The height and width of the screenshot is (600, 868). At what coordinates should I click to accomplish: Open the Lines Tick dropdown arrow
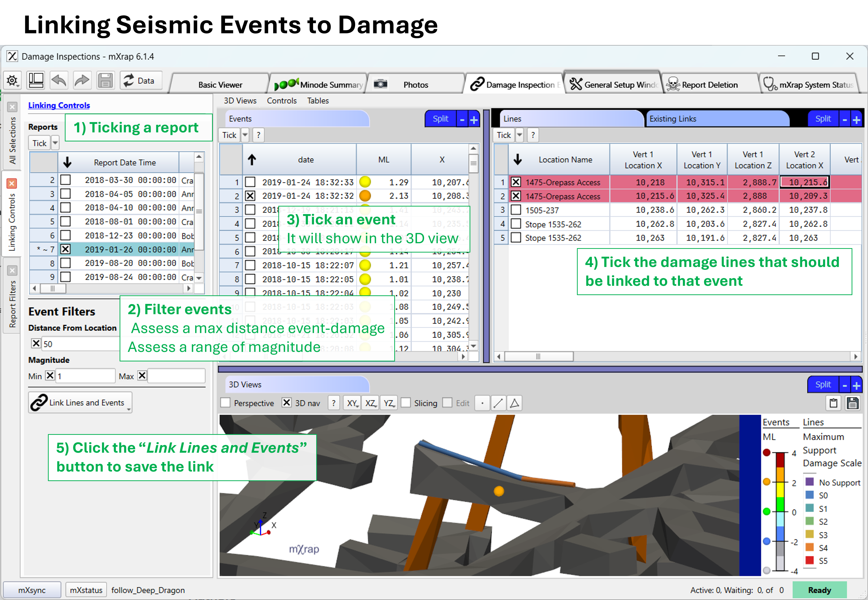(x=520, y=135)
